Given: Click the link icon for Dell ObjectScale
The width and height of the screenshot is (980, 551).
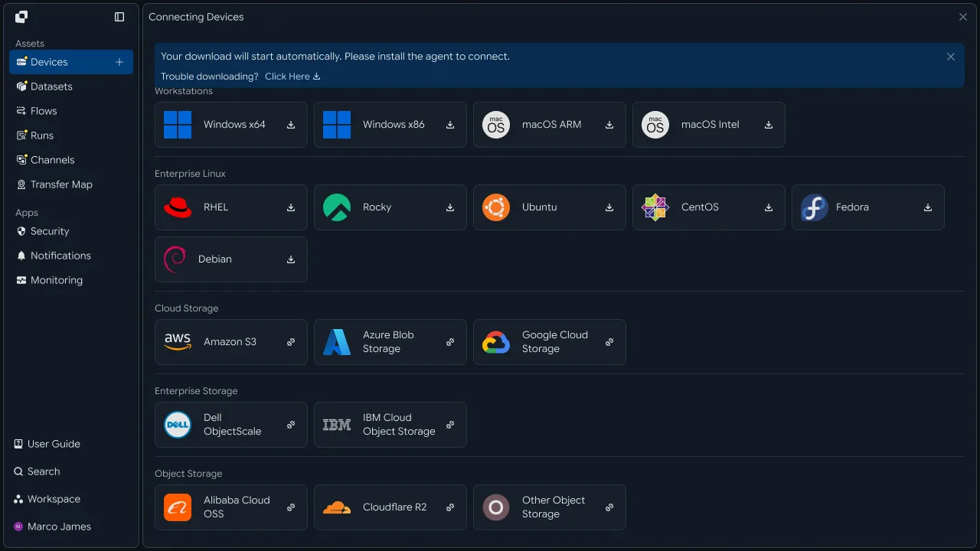Looking at the screenshot, I should click(291, 425).
